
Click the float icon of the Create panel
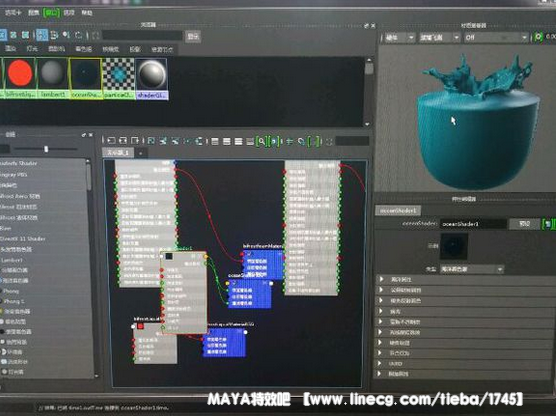click(84, 135)
